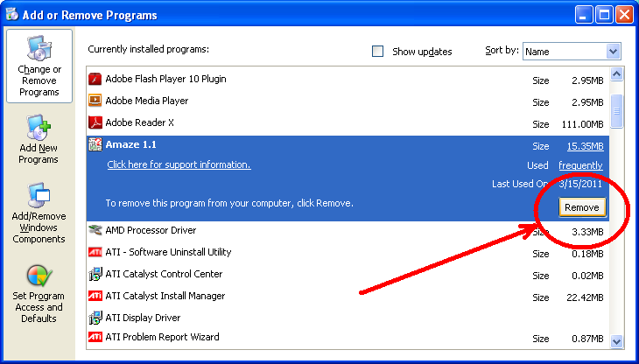Click the list scrollbar down arrow
The width and height of the screenshot is (639, 364).
616,341
